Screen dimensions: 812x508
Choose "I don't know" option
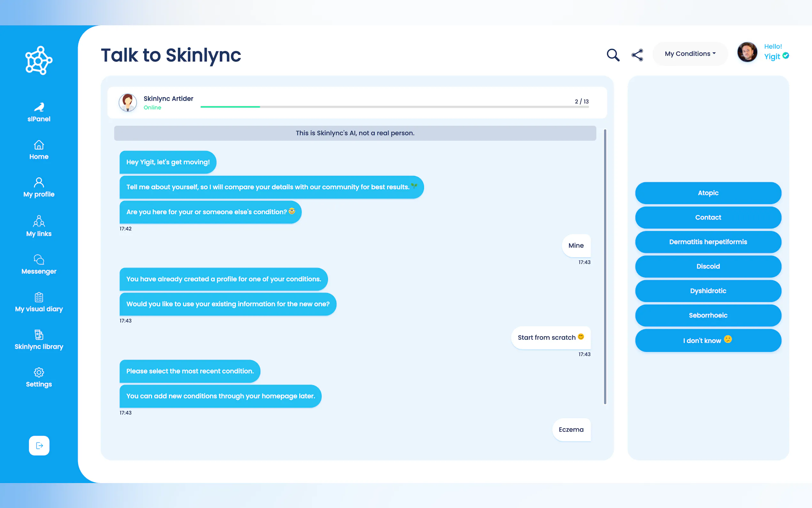708,340
